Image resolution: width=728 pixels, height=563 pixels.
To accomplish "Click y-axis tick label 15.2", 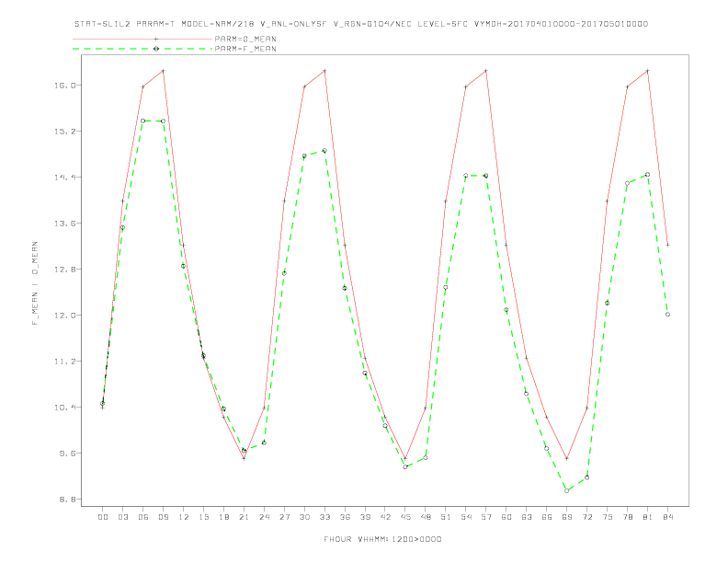I will coord(64,132).
